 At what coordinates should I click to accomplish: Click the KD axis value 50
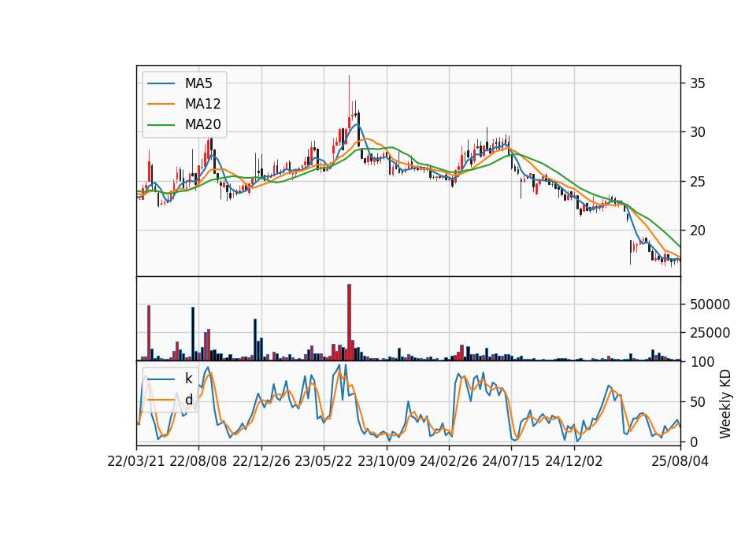[x=697, y=402]
